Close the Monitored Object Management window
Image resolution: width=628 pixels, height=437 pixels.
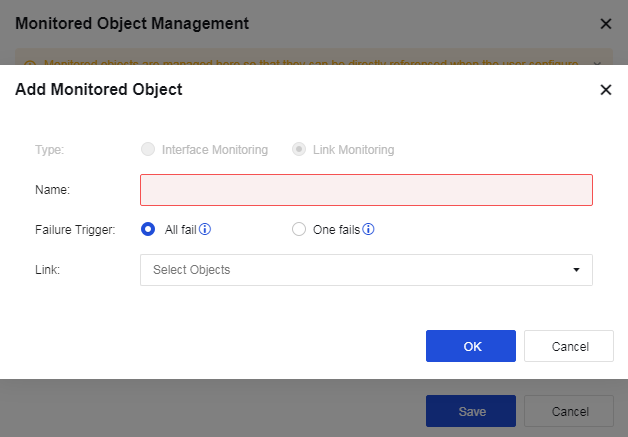pos(605,23)
